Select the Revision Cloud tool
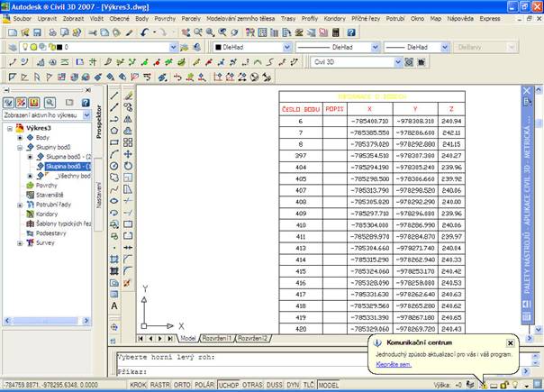Image resolution: width=544 pixels, height=392 pixels. coord(114,178)
